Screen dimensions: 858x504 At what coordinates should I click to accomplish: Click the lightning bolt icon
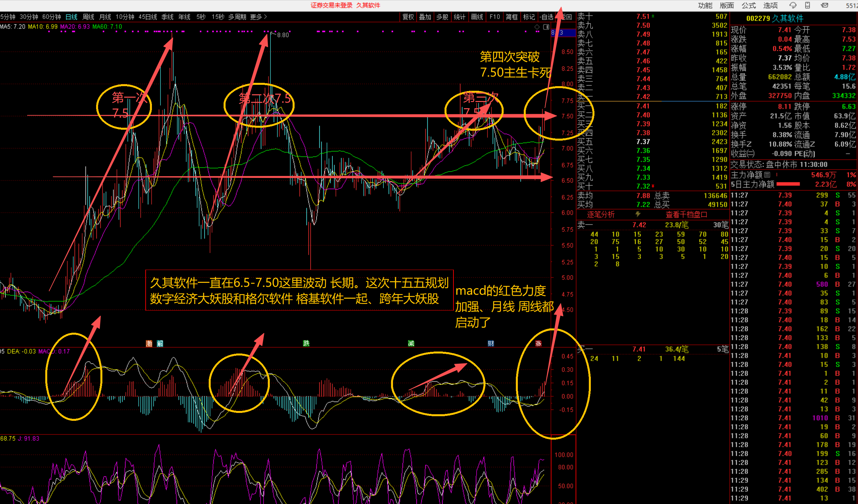pos(638,214)
